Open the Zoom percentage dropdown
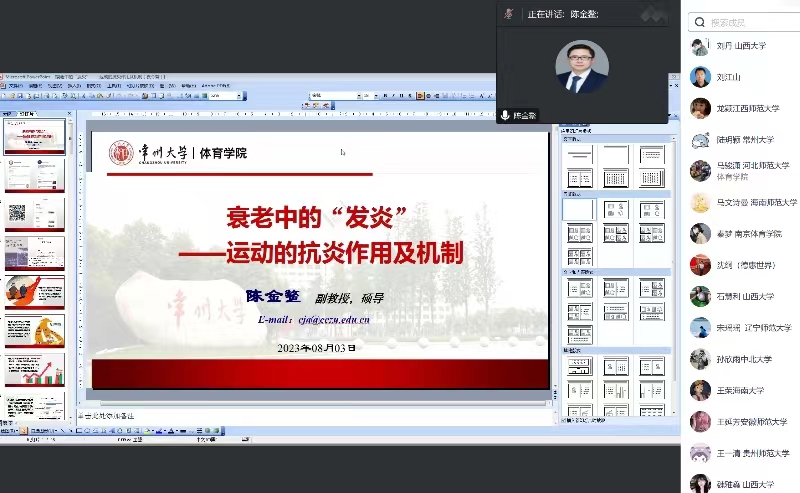Screen dimensions: 800x493 point(239,96)
